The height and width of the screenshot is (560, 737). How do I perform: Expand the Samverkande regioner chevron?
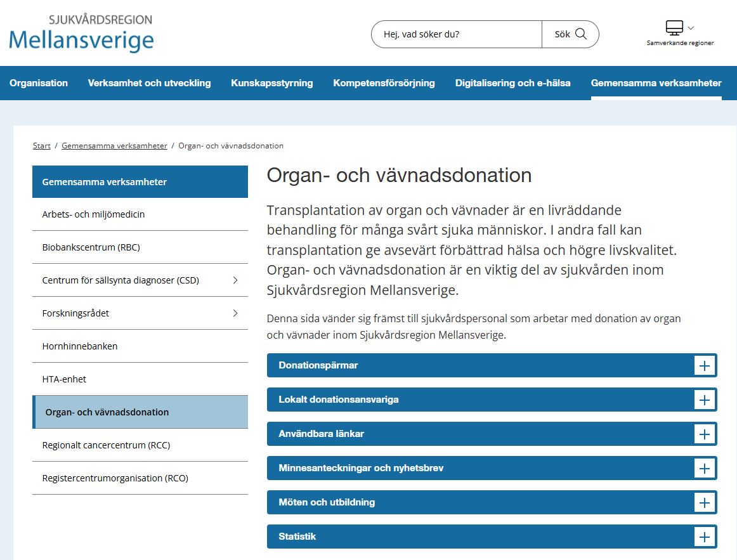691,28
